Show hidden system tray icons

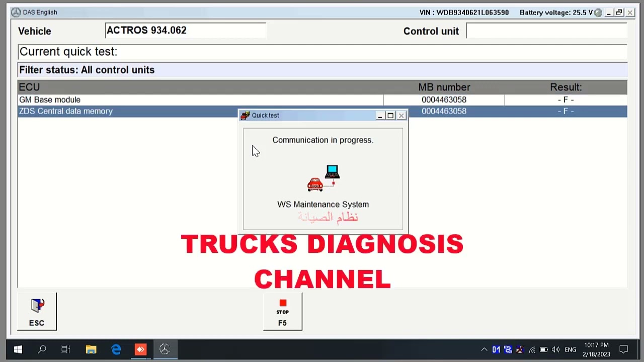pos(484,349)
